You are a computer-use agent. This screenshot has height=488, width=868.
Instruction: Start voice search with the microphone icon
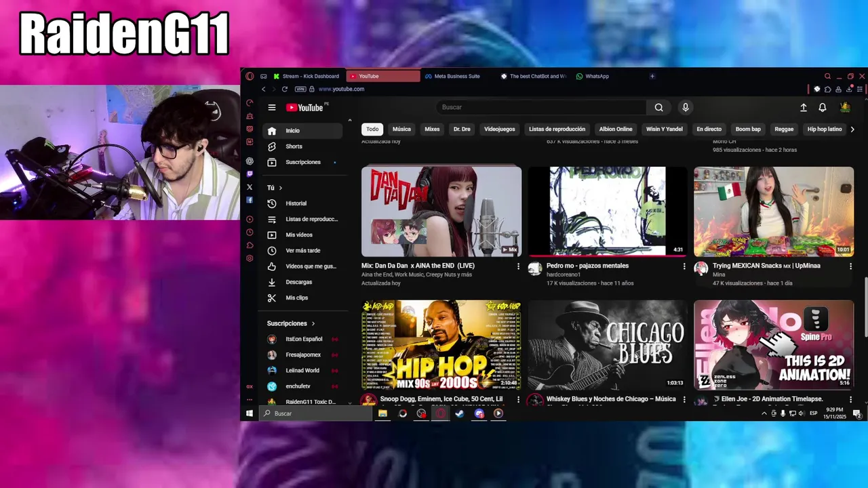[686, 107]
